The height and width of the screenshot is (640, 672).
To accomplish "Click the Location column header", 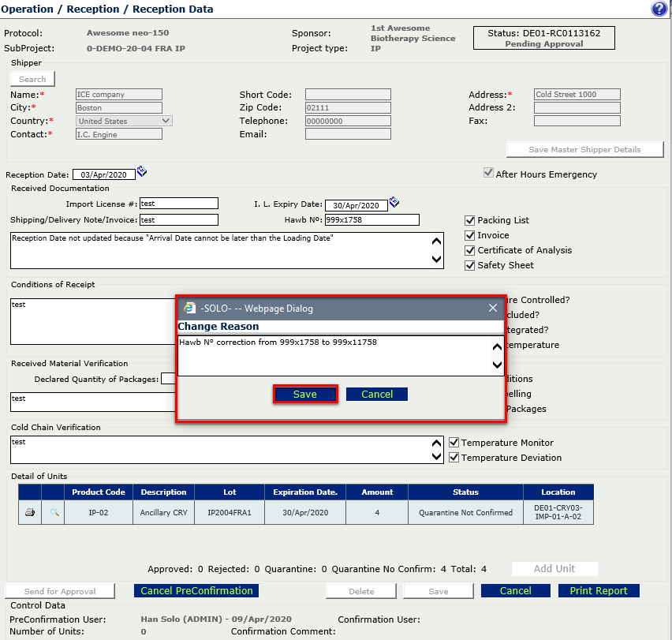I will pyautogui.click(x=558, y=492).
